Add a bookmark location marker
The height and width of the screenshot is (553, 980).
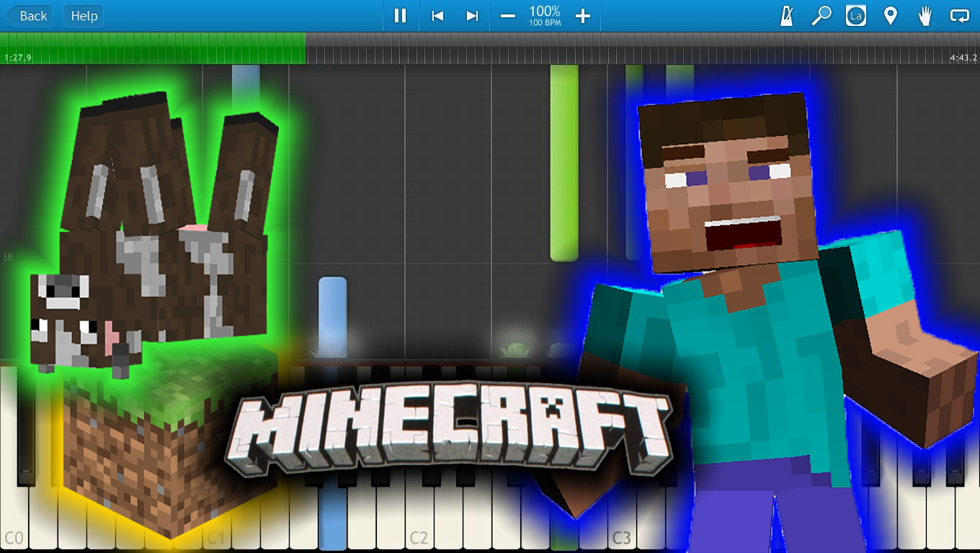pos(891,16)
